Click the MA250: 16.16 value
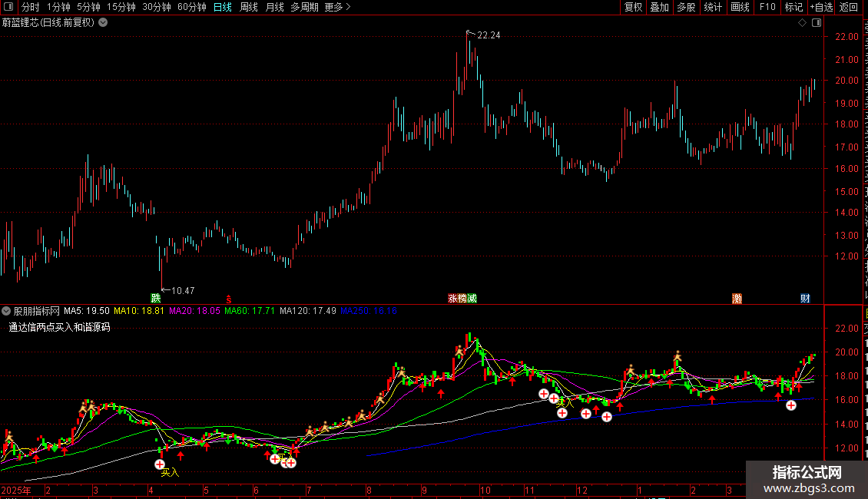The image size is (868, 499). (x=368, y=311)
